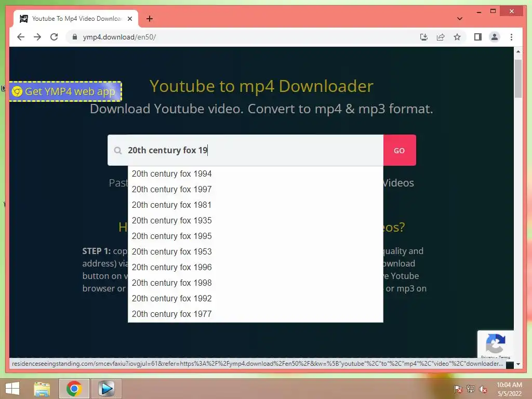Click the muted volume tray icon

[483, 389]
